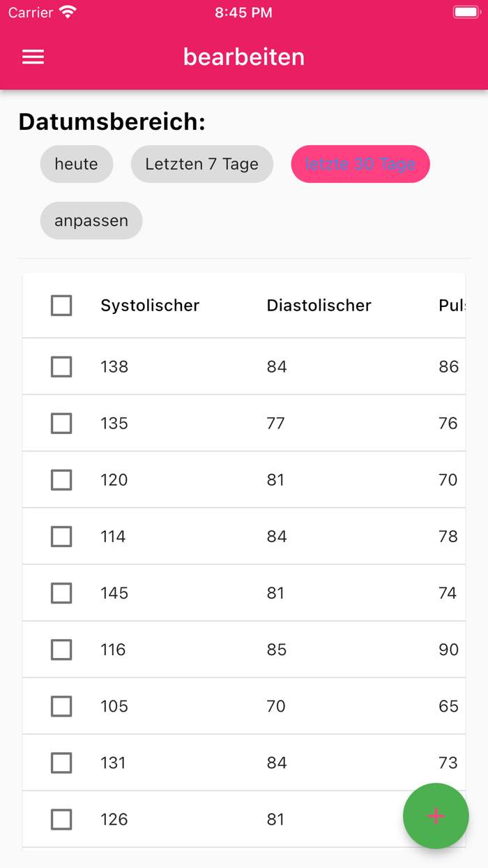
Task: Open the 'anpassen' custom date range
Action: 91,220
